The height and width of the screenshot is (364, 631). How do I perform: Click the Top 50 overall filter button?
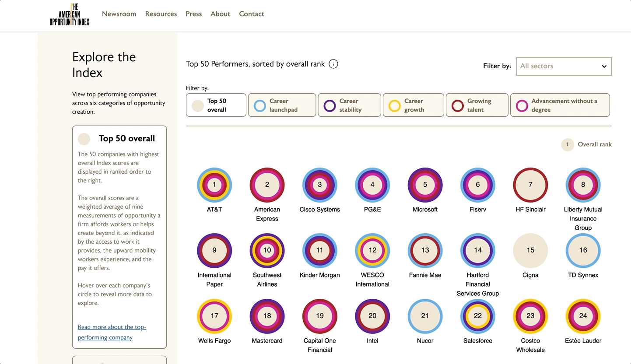pos(216,105)
